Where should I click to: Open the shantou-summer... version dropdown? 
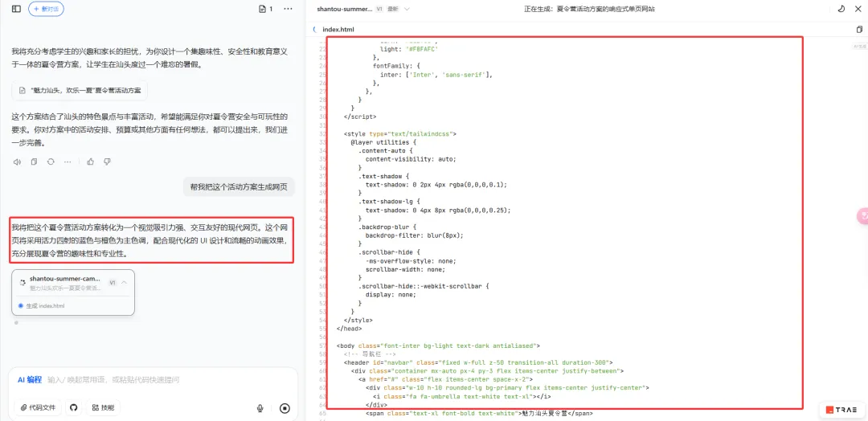407,9
